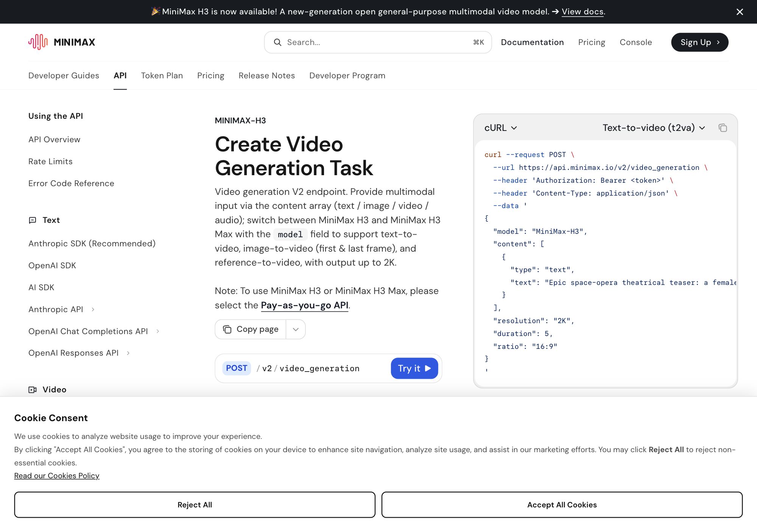The width and height of the screenshot is (757, 532).
Task: Click Pricing in the top header
Action: (592, 42)
